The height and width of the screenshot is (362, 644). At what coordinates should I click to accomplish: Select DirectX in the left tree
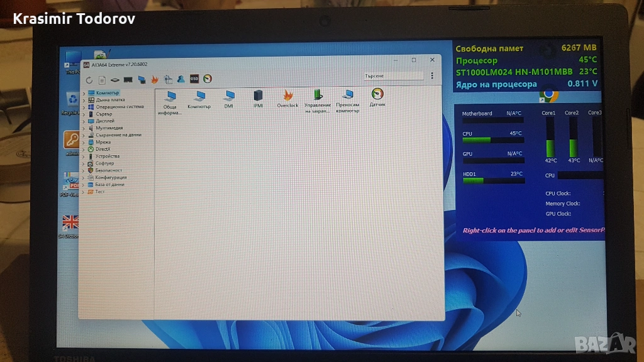[103, 149]
